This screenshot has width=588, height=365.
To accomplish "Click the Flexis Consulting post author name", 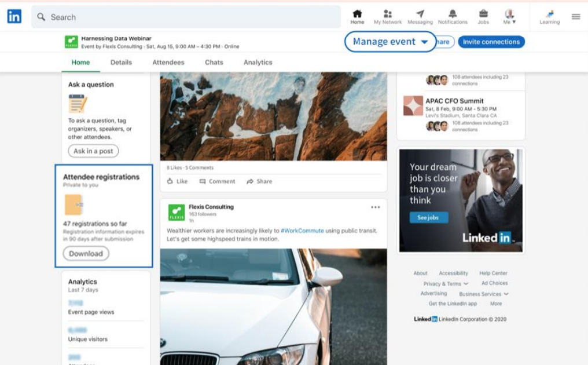I will (211, 207).
